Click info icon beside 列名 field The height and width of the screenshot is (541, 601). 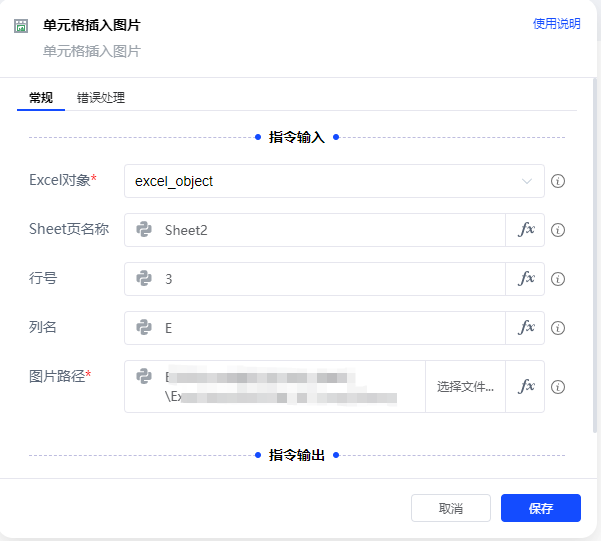tap(559, 328)
